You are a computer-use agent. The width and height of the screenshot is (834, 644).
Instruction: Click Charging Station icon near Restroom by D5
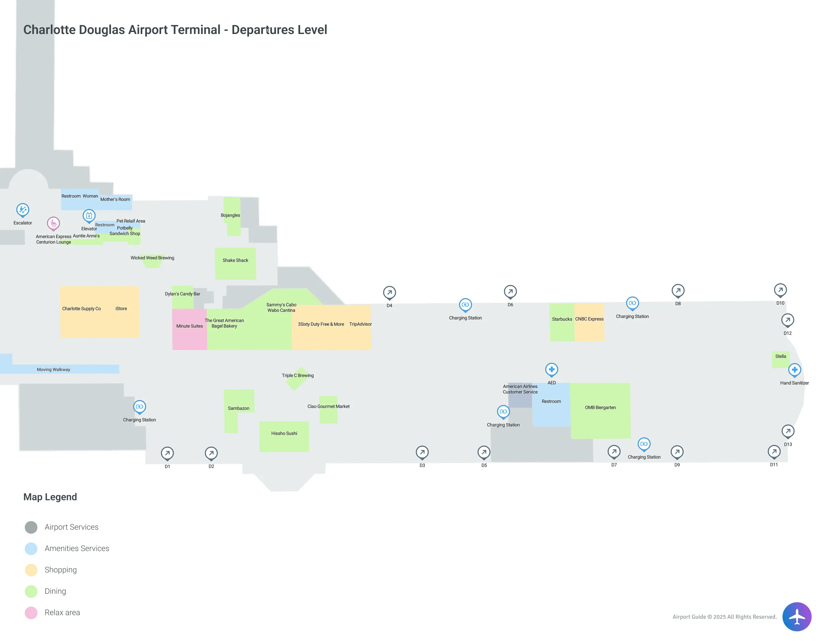coord(503,412)
